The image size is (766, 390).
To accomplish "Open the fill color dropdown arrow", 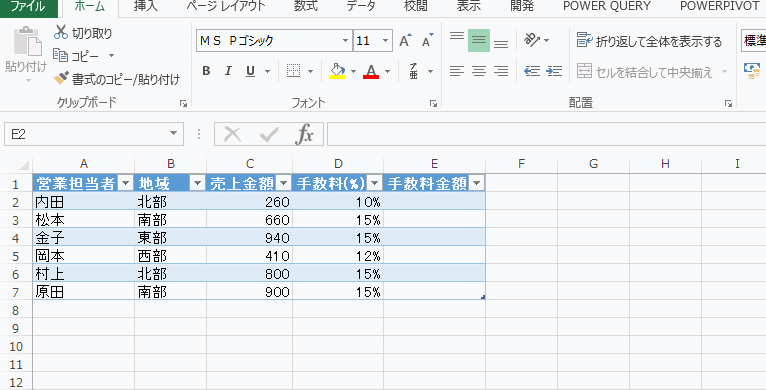I will point(353,72).
